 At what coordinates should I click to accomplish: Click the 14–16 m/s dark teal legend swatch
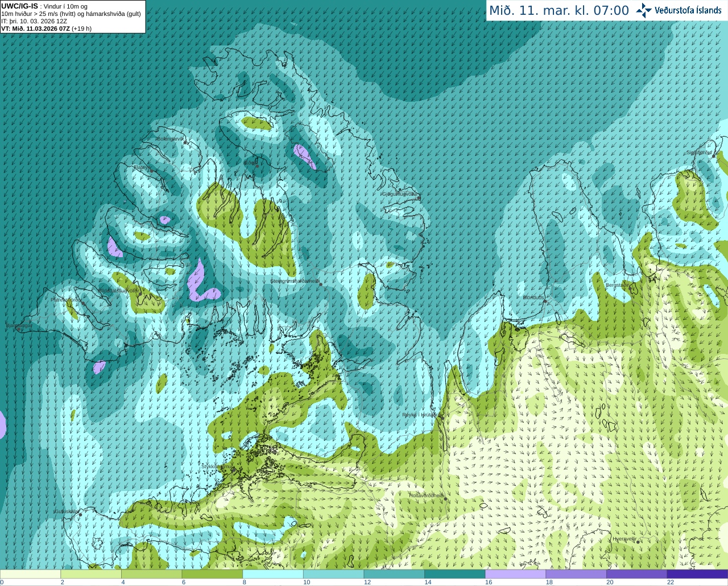pos(455,574)
